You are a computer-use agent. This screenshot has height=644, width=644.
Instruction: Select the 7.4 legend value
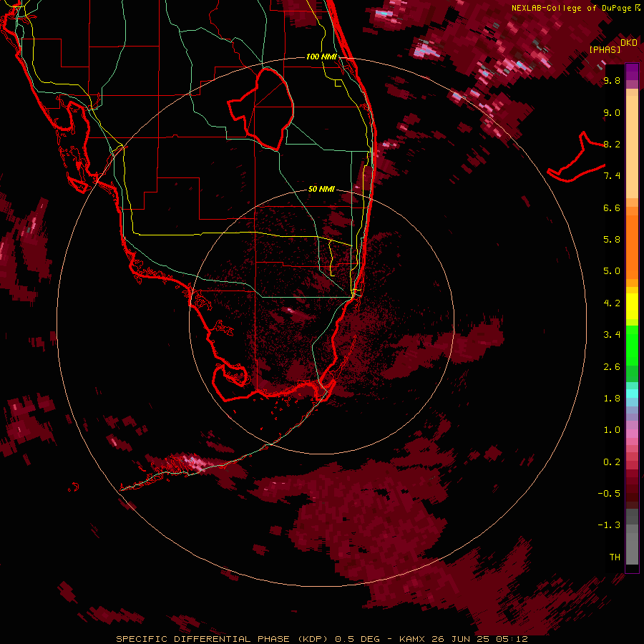[612, 176]
